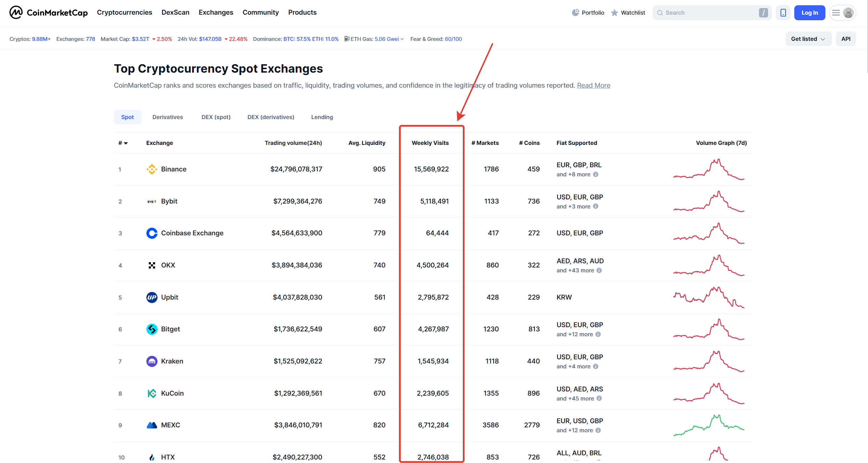The width and height of the screenshot is (868, 463).
Task: Open Portfolio via the pie chart icon
Action: tap(576, 12)
